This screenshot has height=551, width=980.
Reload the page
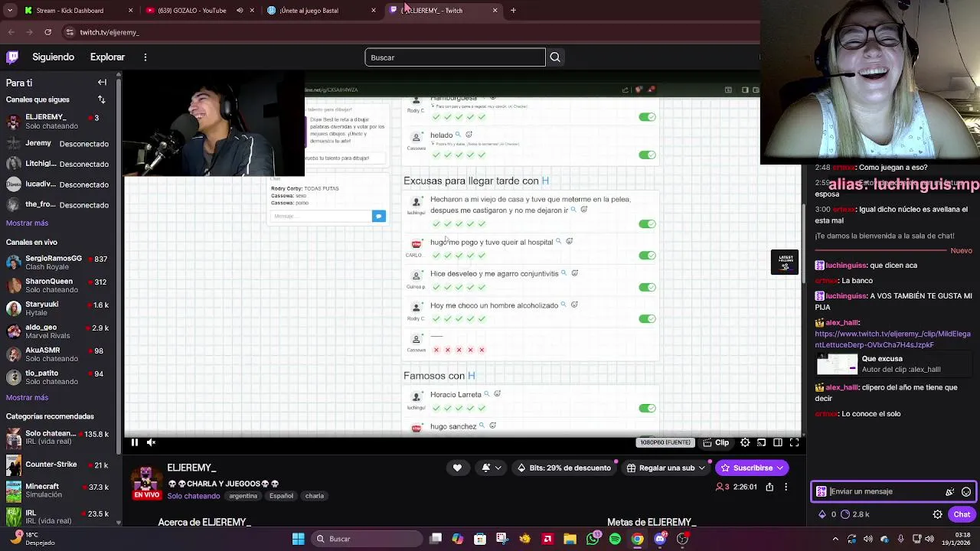coord(47,32)
